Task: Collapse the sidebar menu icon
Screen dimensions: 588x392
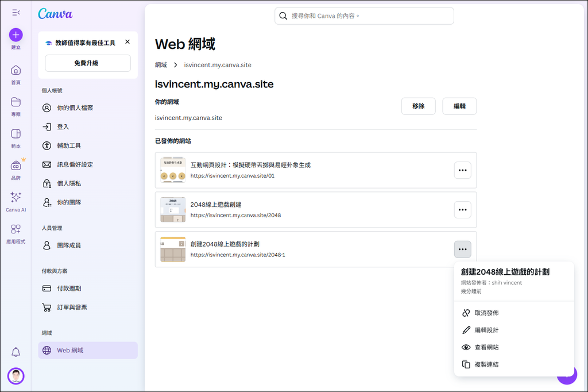Action: click(16, 13)
